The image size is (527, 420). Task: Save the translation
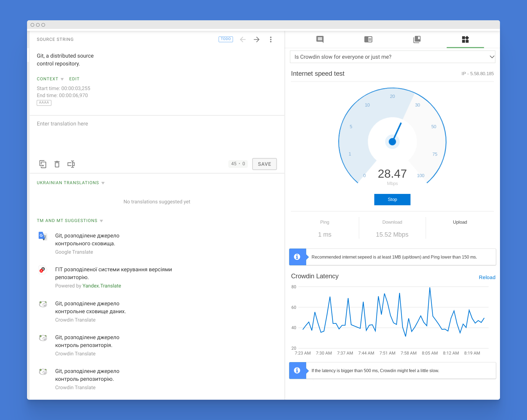tap(264, 164)
